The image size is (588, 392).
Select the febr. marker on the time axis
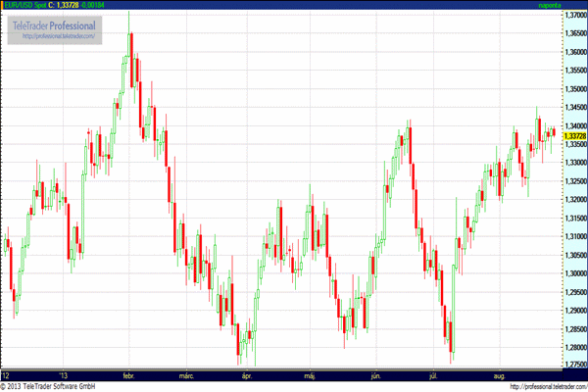[x=128, y=375]
